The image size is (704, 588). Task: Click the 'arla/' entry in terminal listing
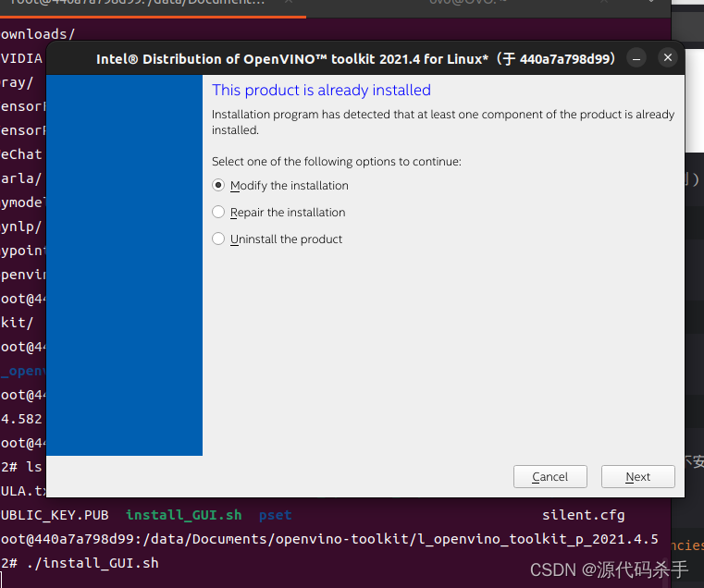pyautogui.click(x=21, y=178)
